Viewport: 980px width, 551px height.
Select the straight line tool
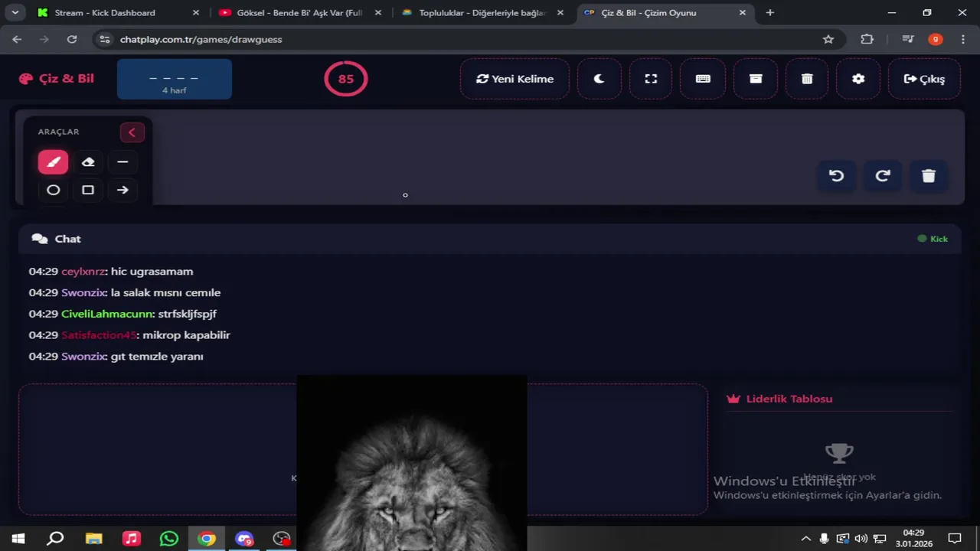(122, 162)
